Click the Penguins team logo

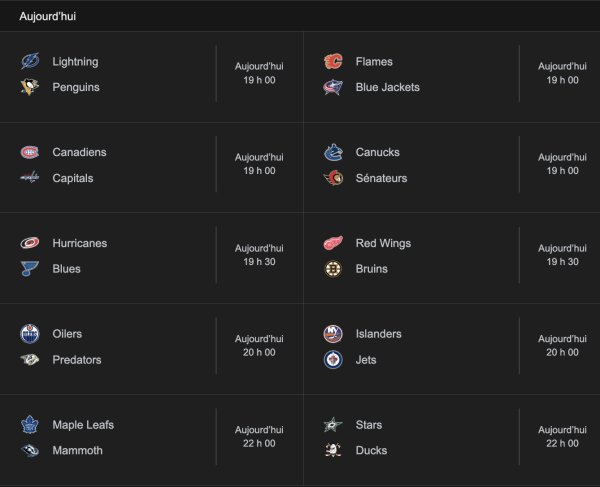pos(29,87)
